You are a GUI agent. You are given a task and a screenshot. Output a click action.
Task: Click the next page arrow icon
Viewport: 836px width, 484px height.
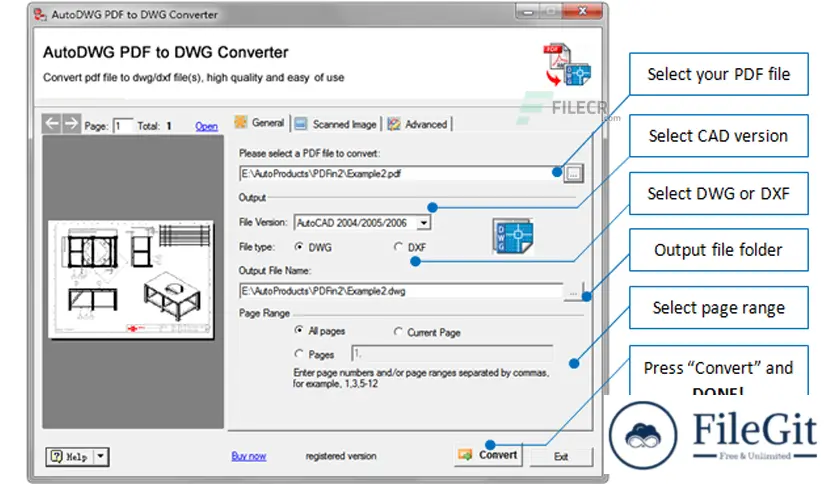tap(71, 124)
